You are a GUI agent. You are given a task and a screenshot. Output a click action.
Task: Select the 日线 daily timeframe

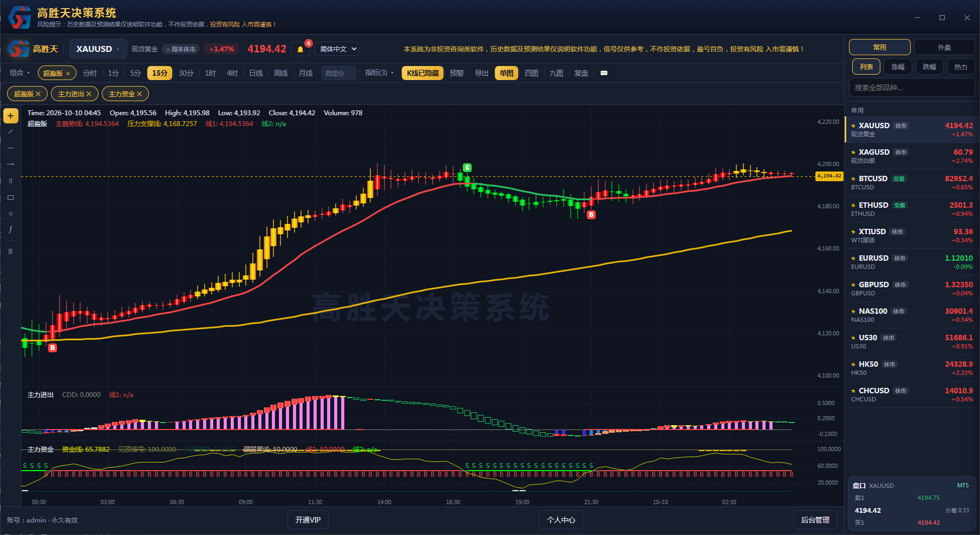256,73
